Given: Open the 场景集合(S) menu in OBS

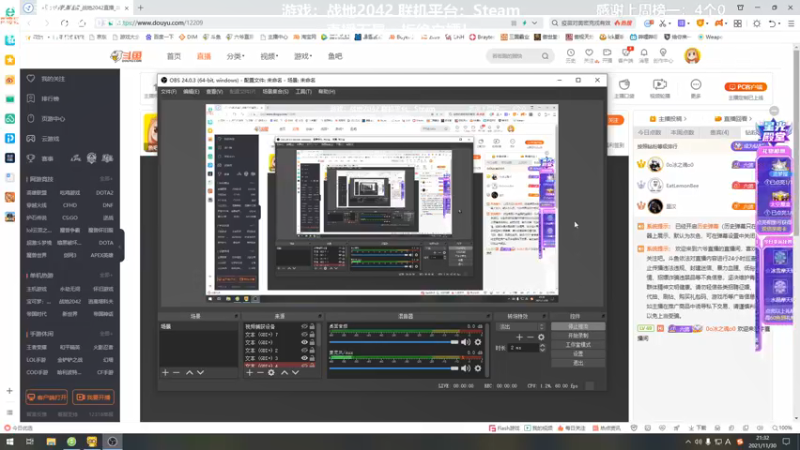Looking at the screenshot, I should [x=276, y=92].
